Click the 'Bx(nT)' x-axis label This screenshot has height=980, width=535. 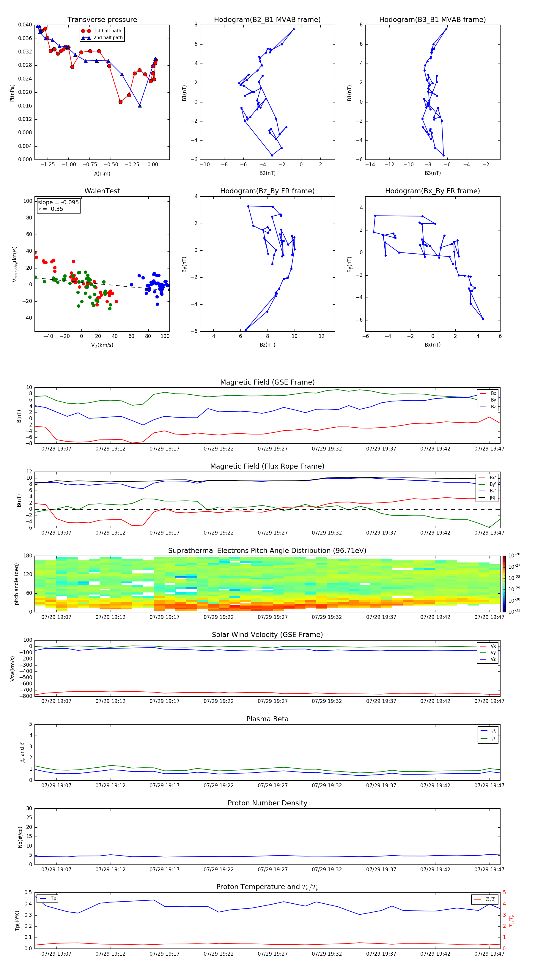click(432, 345)
